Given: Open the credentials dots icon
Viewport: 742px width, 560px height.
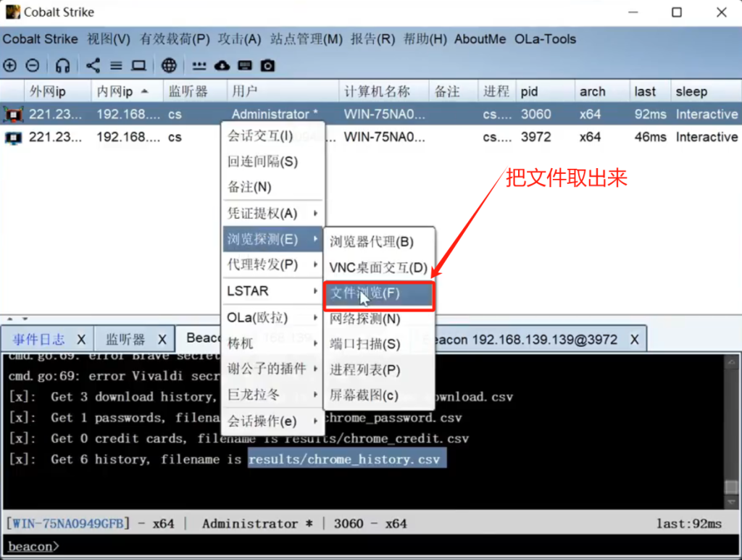Looking at the screenshot, I should pos(199,65).
